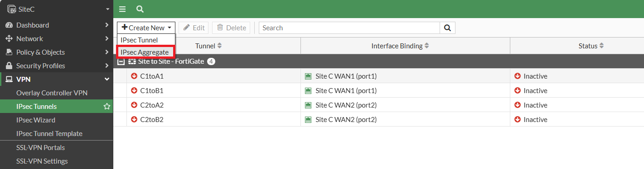Click the Inactive status text of C1toB1
This screenshot has height=169, width=644.
pos(535,90)
